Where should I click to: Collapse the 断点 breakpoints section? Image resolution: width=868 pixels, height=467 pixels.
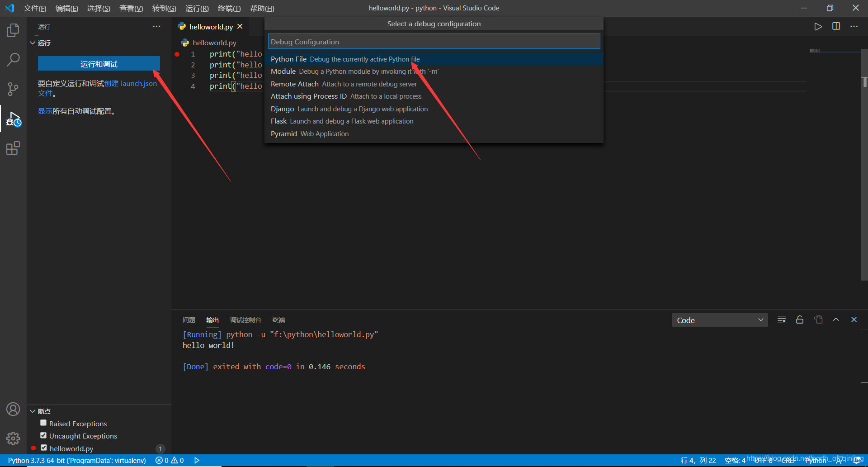click(33, 411)
